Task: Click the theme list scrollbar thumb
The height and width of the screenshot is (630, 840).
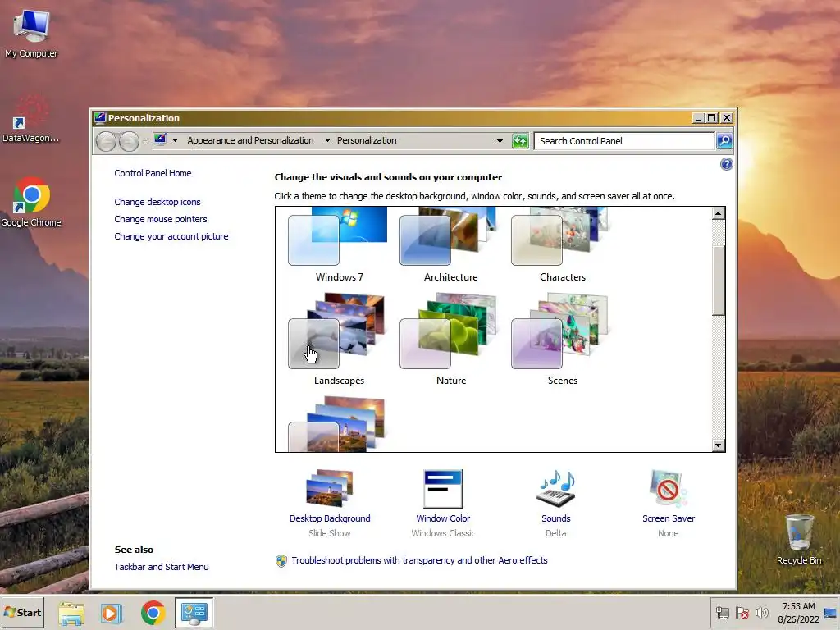Action: (719, 281)
